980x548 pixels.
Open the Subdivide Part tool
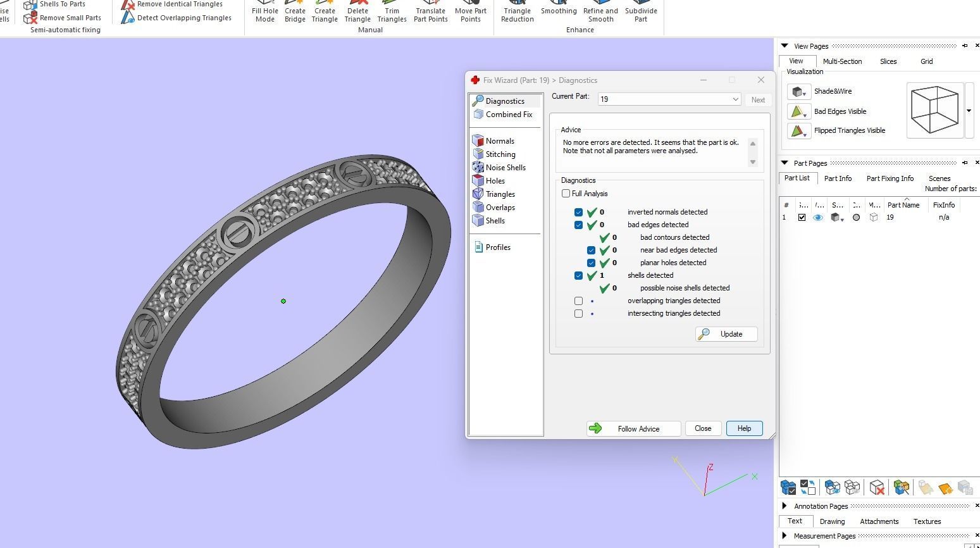click(x=641, y=11)
